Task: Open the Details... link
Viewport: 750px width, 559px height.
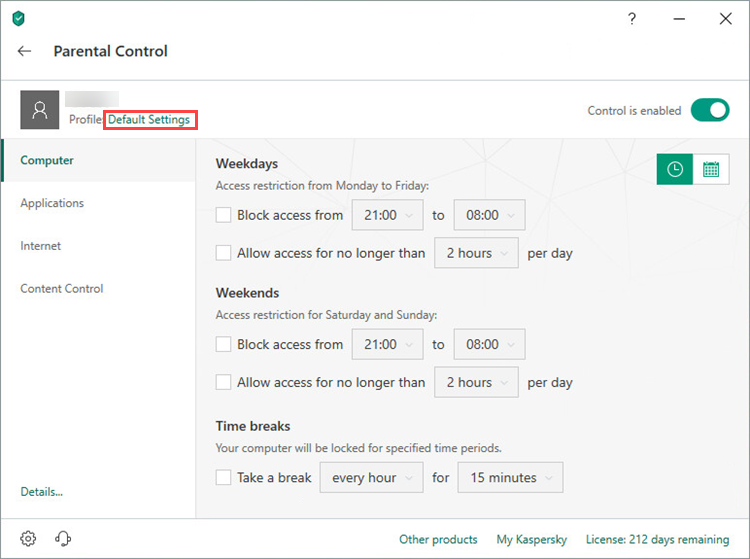Action: coord(42,492)
